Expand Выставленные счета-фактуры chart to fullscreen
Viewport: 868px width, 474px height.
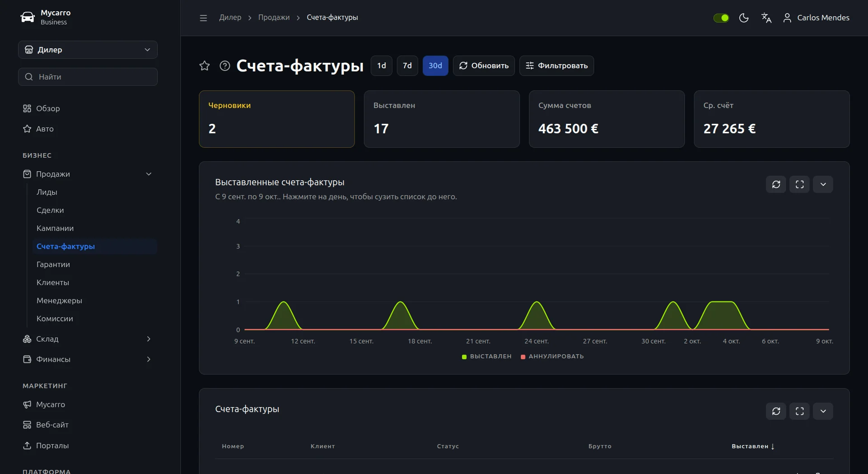pos(799,184)
